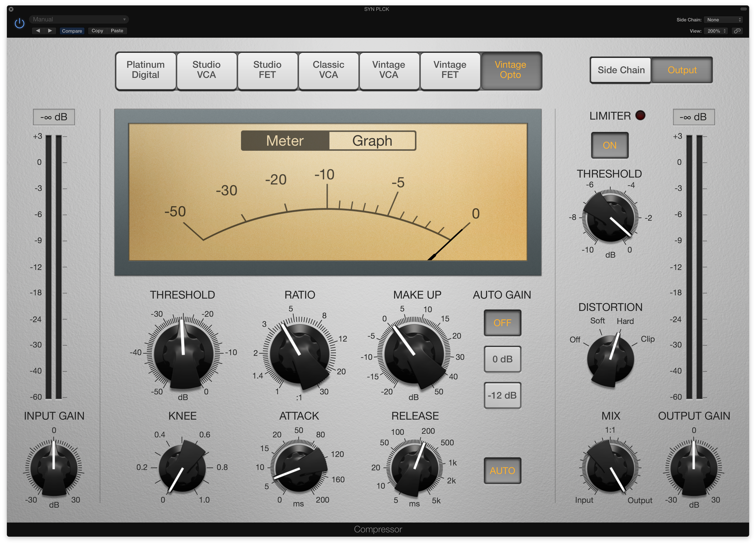Toggle the Auto Gain OFF button
Image resolution: width=756 pixels, height=545 pixels.
tap(502, 323)
